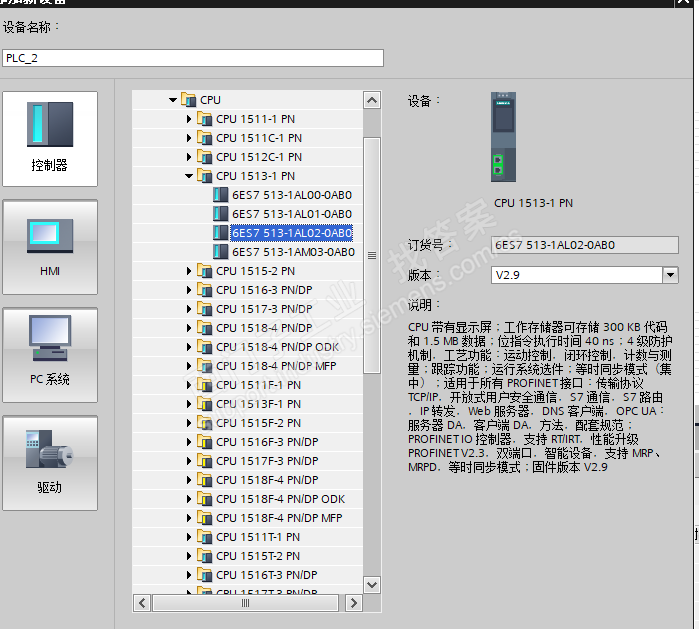Screen dimensions: 699x629
Task: Select 6ES7 513-1AL01-0AB0 in the tree
Action: (292, 214)
